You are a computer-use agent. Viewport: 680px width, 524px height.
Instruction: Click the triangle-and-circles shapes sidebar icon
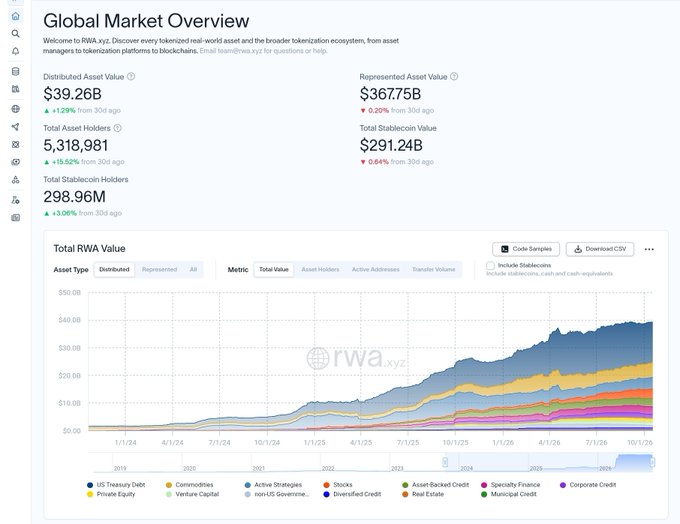click(16, 180)
